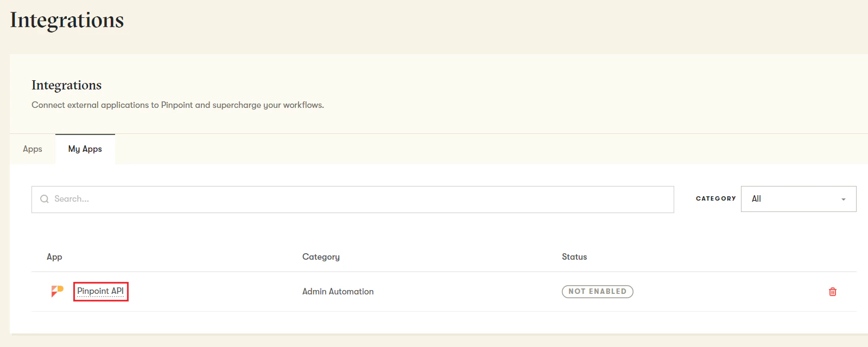Click the Connect external applications description text

click(x=178, y=105)
